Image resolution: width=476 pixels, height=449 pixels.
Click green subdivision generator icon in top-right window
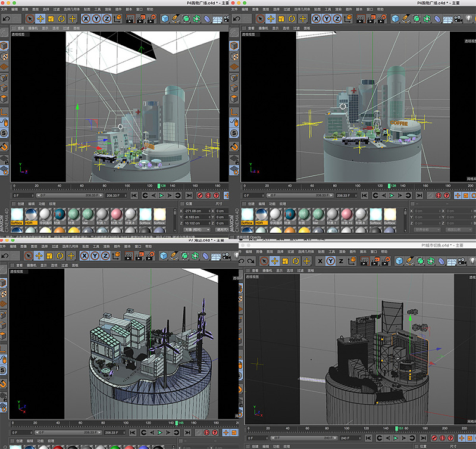(x=416, y=19)
